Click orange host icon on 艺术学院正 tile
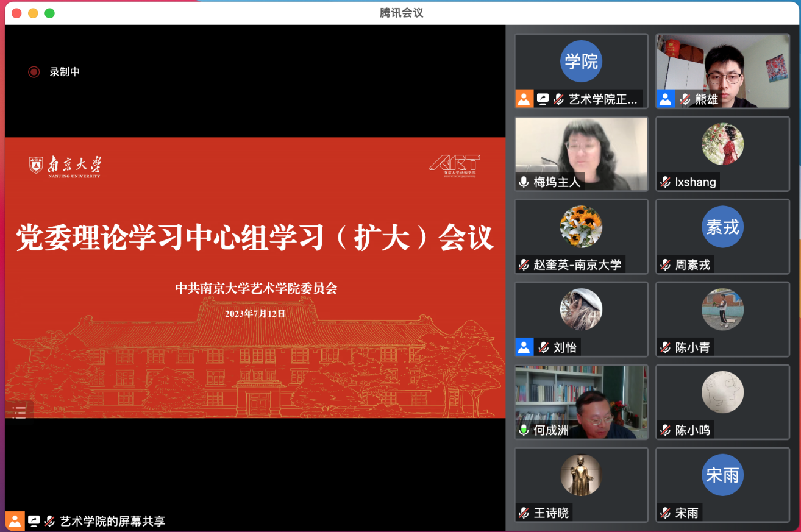The image size is (801, 532). click(x=524, y=99)
